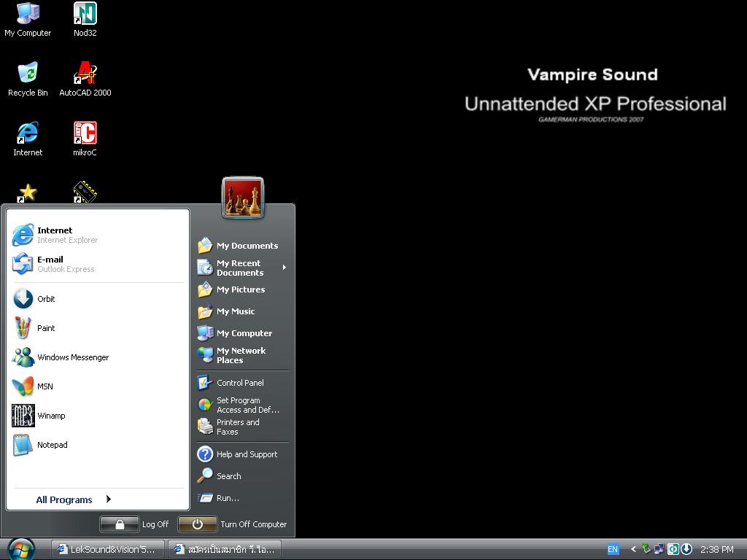Launch Orbit from Start menu
This screenshot has height=560, width=747.
98,299
